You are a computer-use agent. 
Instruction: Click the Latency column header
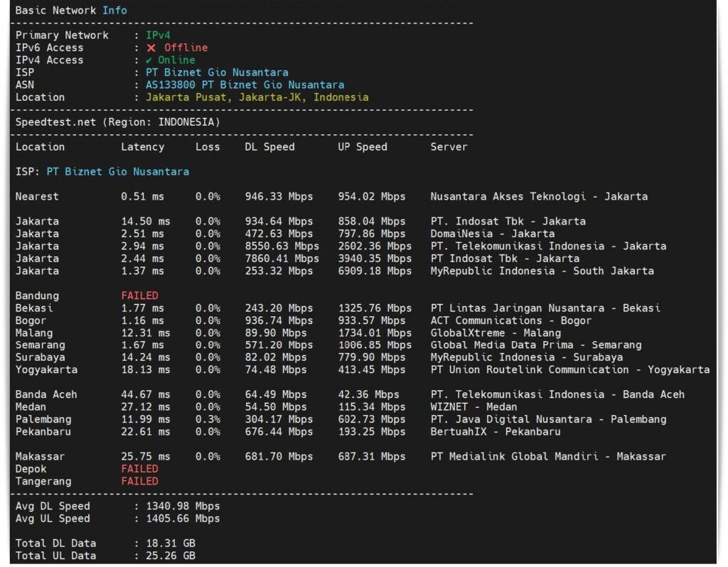point(142,147)
